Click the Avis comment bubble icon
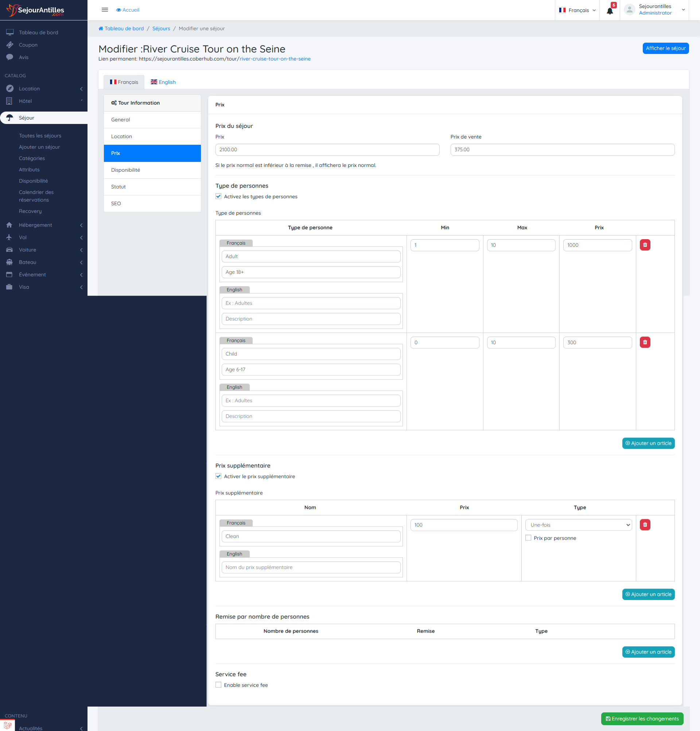 (x=10, y=57)
